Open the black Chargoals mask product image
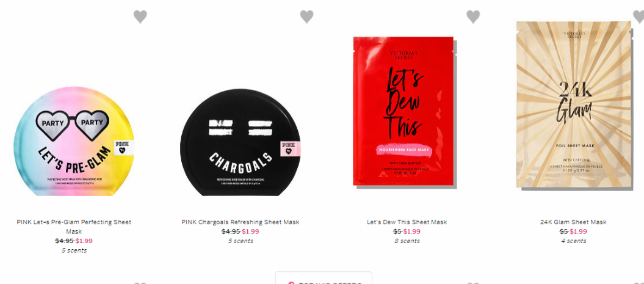Screen dimensions: 644x284 pos(241,142)
